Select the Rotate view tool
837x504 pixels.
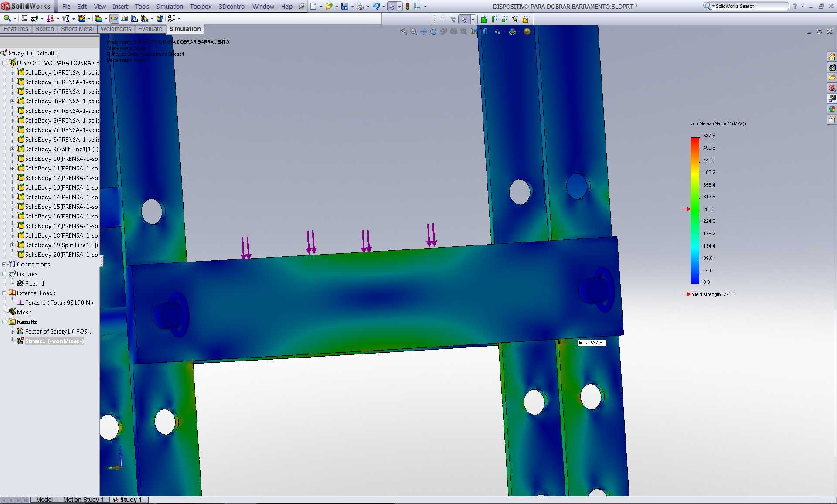click(434, 31)
